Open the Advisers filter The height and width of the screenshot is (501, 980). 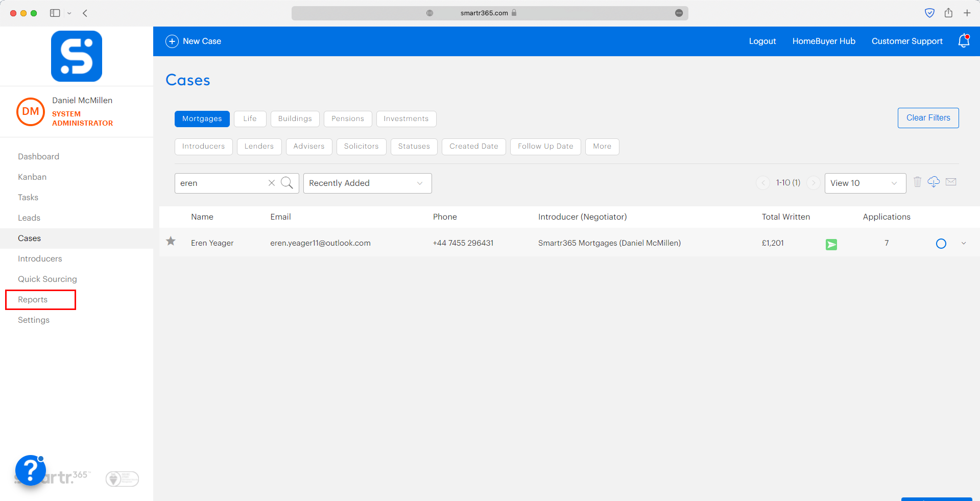(309, 147)
